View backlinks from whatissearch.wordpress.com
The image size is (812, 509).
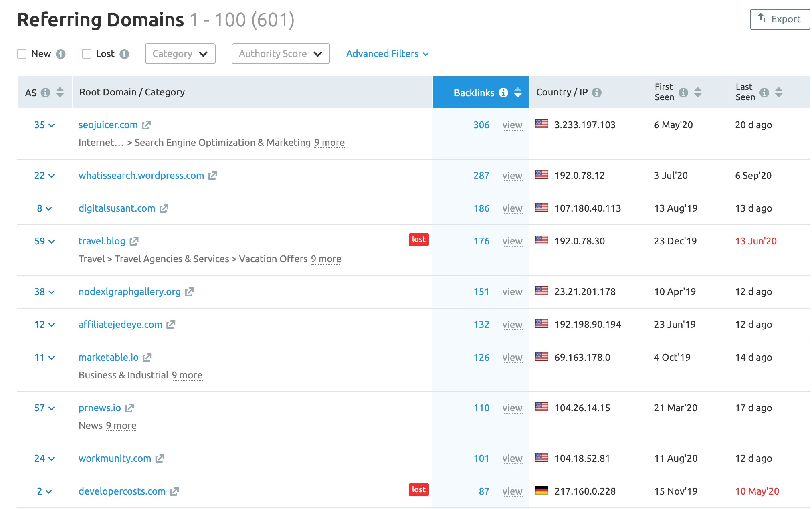click(512, 176)
